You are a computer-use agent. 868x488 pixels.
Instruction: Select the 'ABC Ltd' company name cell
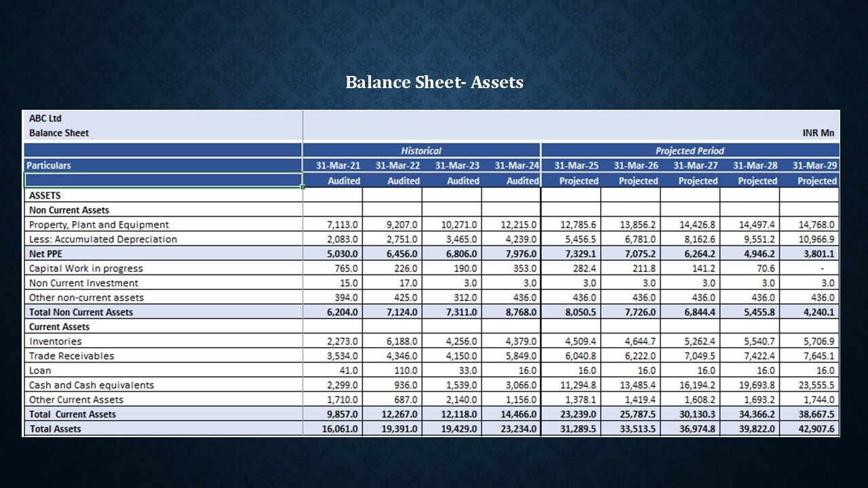coord(45,119)
